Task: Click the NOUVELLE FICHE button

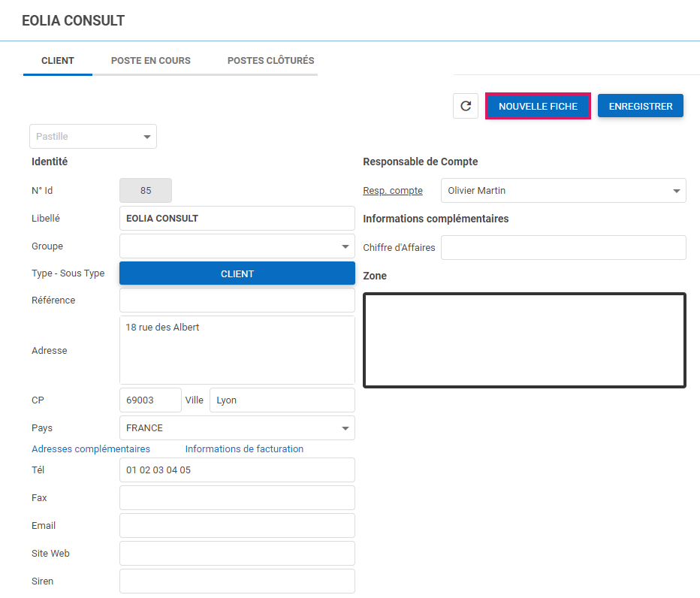Action: [538, 107]
